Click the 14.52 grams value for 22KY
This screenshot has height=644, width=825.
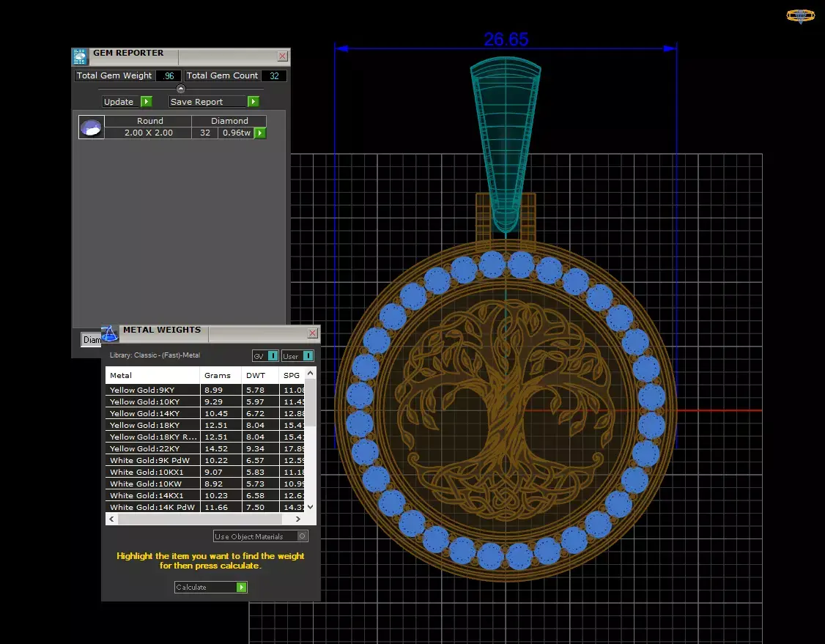tap(221, 449)
